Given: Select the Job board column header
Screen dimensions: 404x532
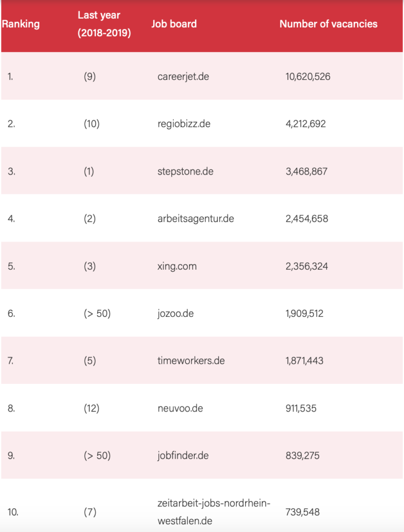Looking at the screenshot, I should tap(174, 24).
